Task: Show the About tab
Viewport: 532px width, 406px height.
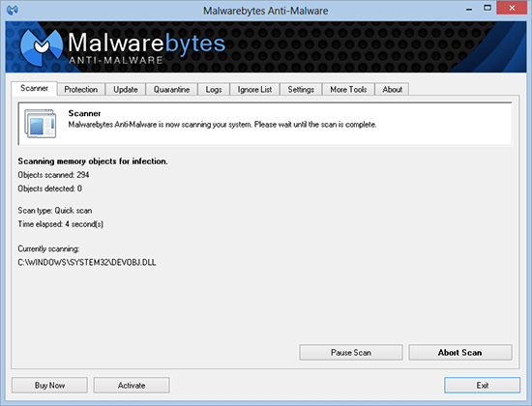Action: [392, 90]
